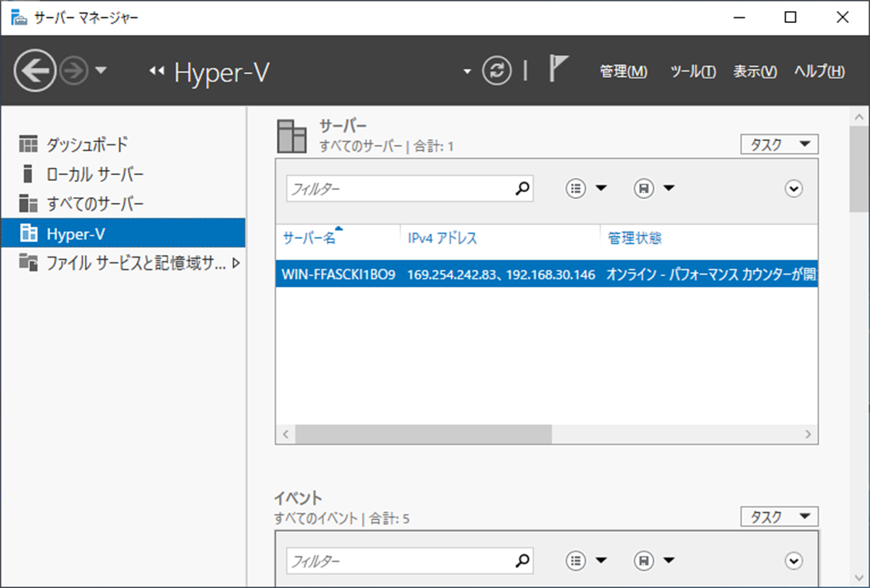The image size is (870, 588).
Task: Click horizontal scrollbar in servers list
Action: 423,434
